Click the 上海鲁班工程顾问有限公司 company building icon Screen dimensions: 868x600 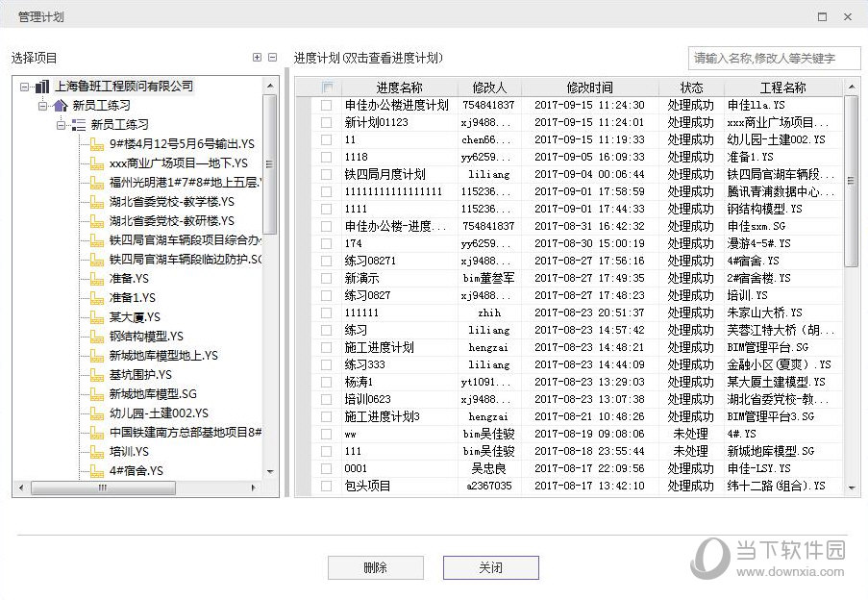coord(41,87)
